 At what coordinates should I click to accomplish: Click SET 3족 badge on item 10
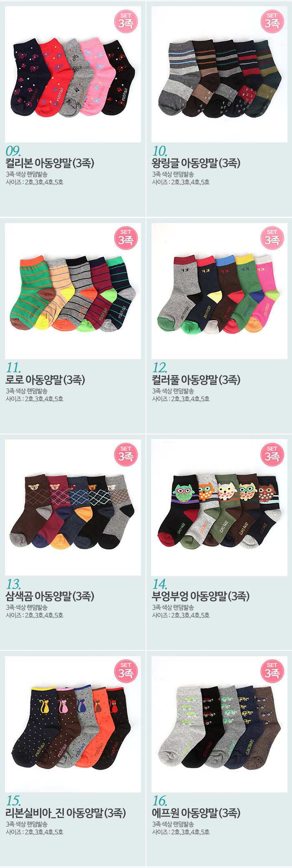(272, 21)
